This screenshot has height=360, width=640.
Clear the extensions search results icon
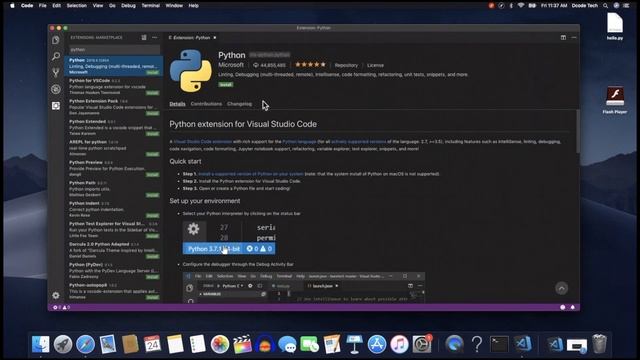point(144,37)
